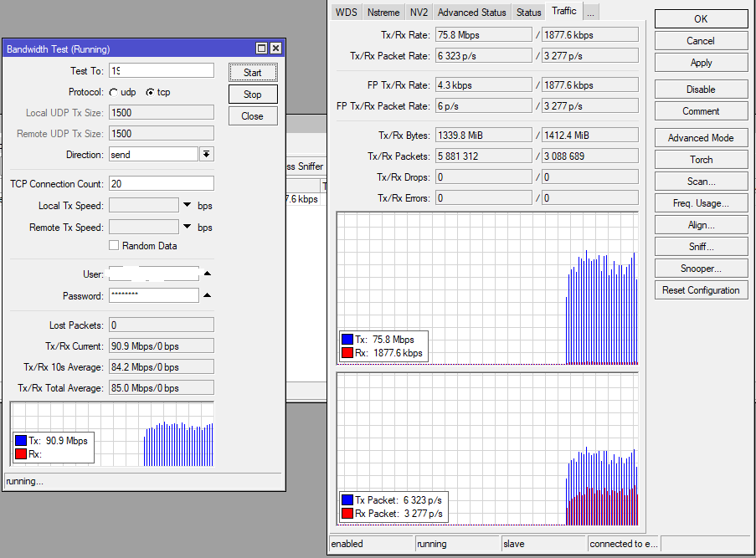The image size is (756, 558).
Task: Open the Advanced Status tab
Action: 471,13
